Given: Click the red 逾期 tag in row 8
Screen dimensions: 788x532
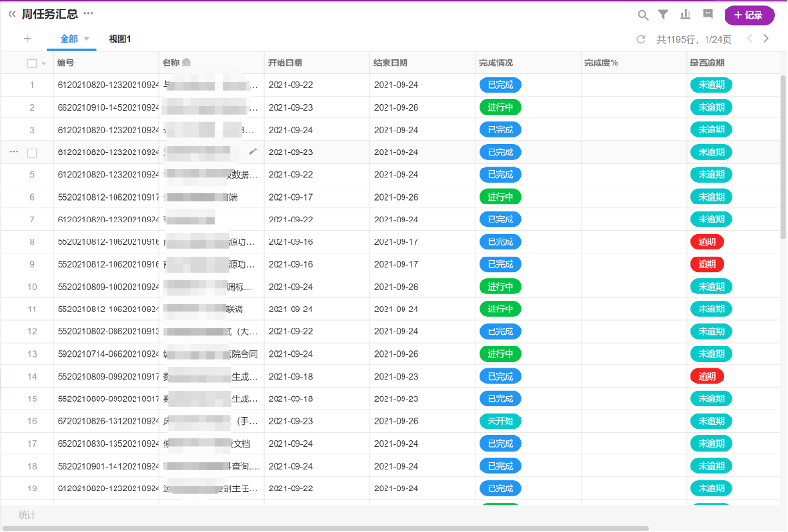Looking at the screenshot, I should (x=707, y=242).
